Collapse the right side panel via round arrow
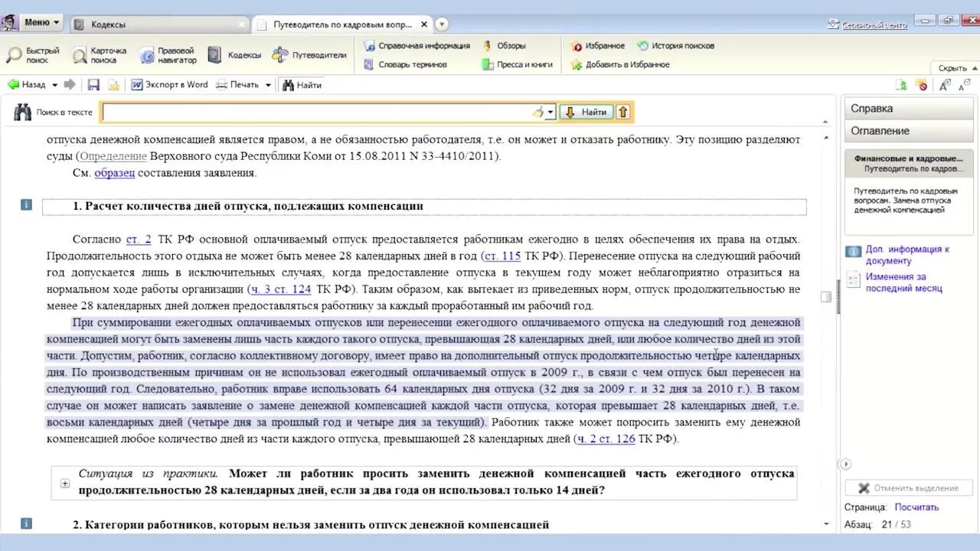The width and height of the screenshot is (980, 551). pos(845,464)
